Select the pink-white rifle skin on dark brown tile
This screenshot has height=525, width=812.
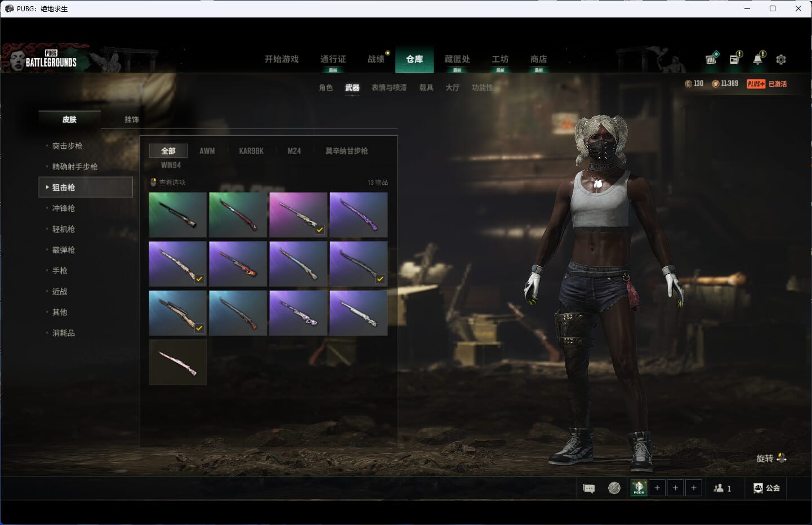click(178, 362)
